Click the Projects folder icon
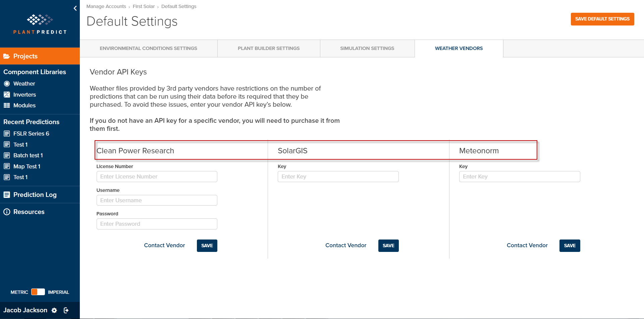 coord(7,56)
